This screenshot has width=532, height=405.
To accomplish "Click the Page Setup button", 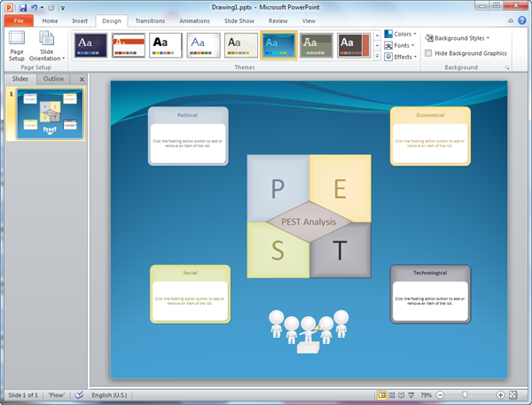I will (x=17, y=46).
